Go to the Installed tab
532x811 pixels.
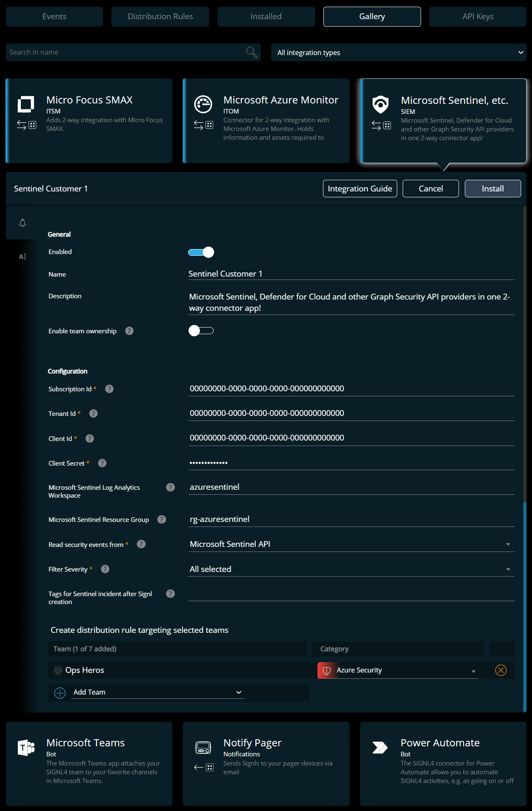tap(266, 16)
